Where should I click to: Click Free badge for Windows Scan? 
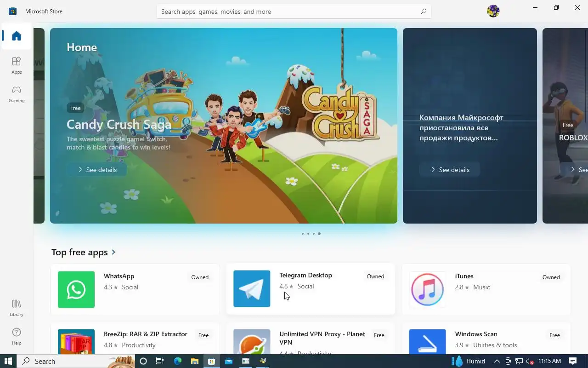[554, 335]
